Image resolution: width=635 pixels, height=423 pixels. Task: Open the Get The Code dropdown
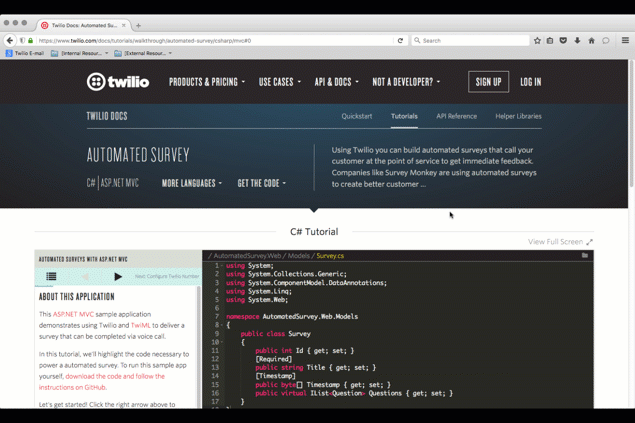point(262,183)
